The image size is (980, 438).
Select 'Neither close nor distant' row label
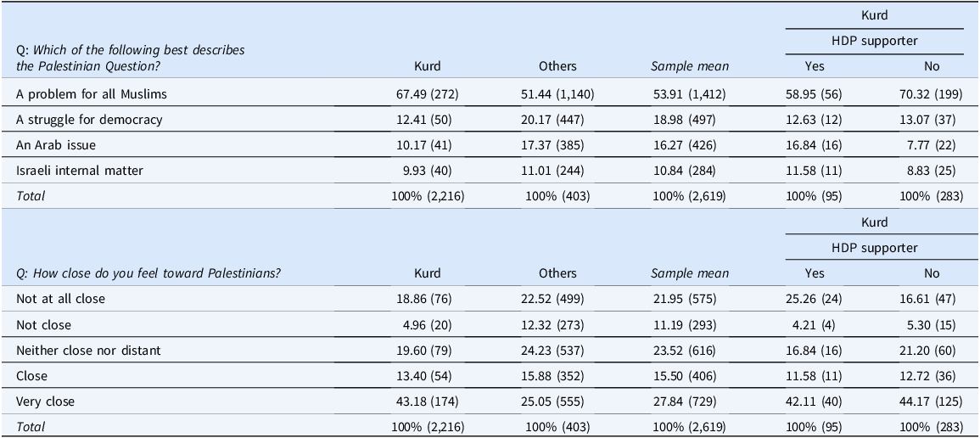(88, 350)
